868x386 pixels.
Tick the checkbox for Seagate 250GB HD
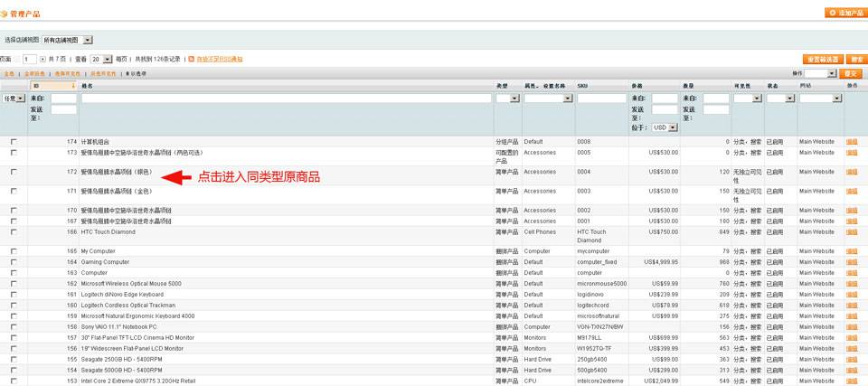point(14,360)
